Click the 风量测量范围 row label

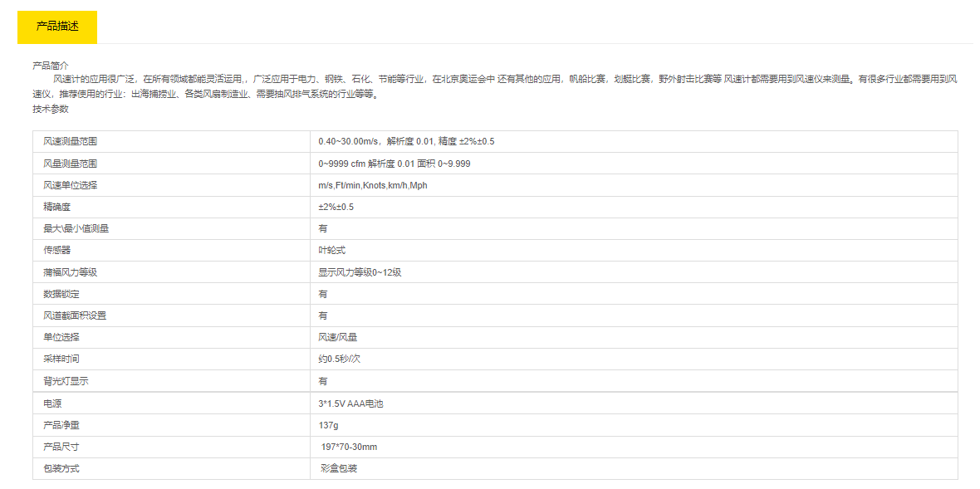coord(71,164)
